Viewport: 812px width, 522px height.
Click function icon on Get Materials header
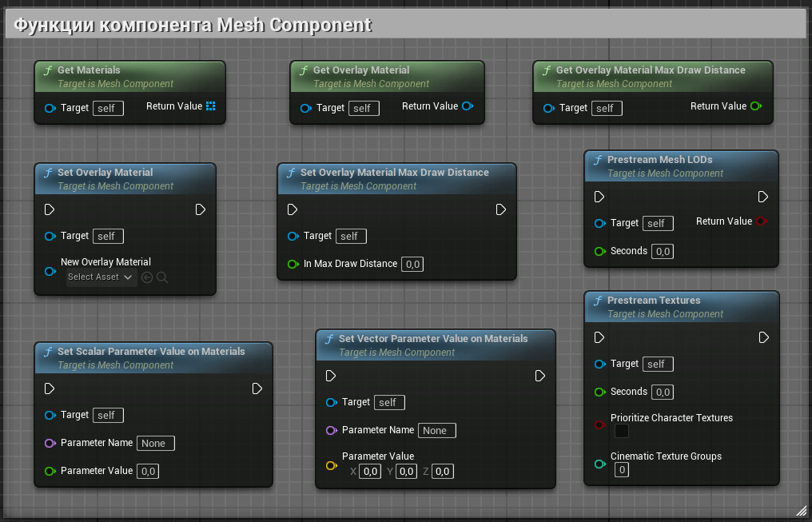coord(48,70)
